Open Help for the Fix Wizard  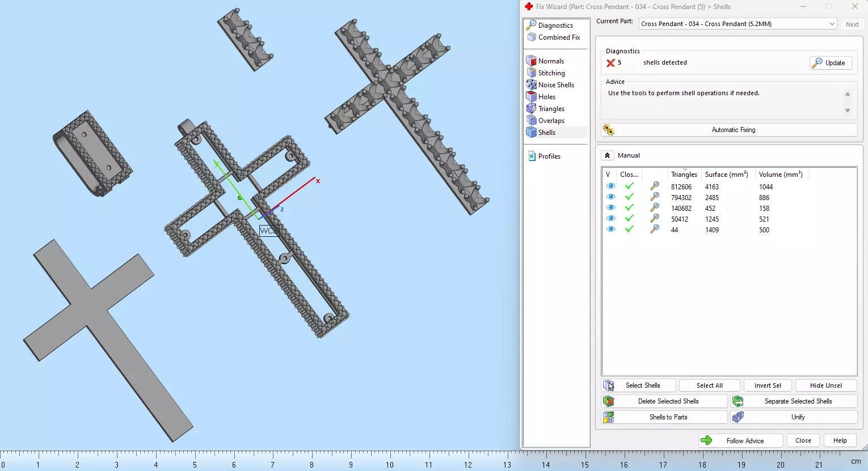840,441
